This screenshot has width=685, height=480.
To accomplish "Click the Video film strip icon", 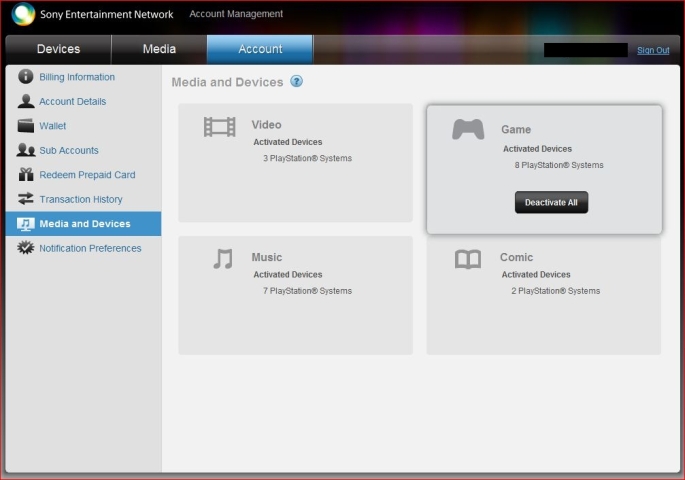I will click(x=220, y=126).
